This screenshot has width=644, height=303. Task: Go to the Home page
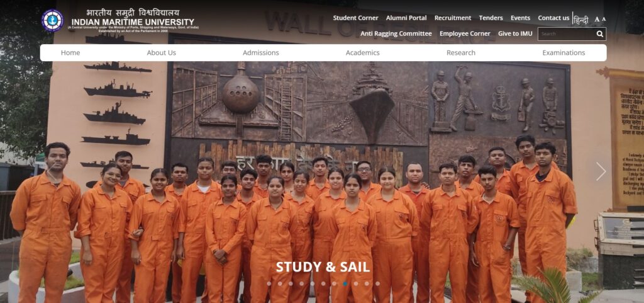click(70, 53)
